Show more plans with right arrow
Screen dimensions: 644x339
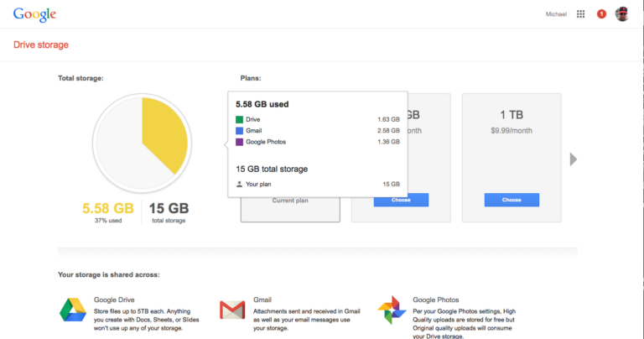click(x=574, y=159)
